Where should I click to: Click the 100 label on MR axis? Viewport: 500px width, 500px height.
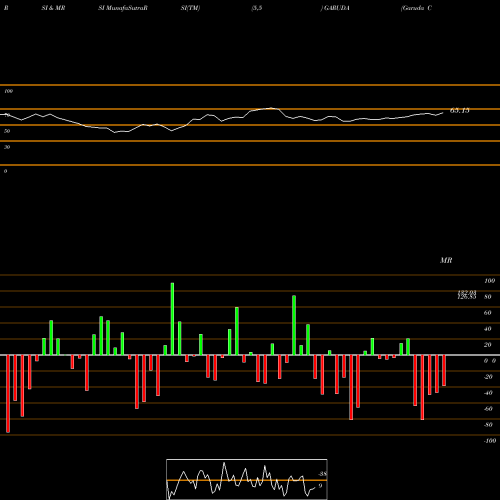489,281
